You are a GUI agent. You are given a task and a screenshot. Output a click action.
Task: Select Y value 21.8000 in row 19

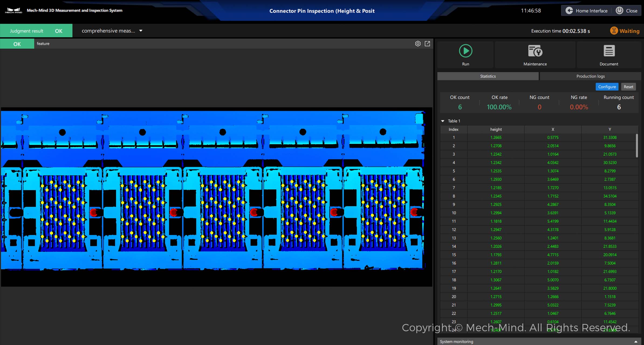coord(610,288)
